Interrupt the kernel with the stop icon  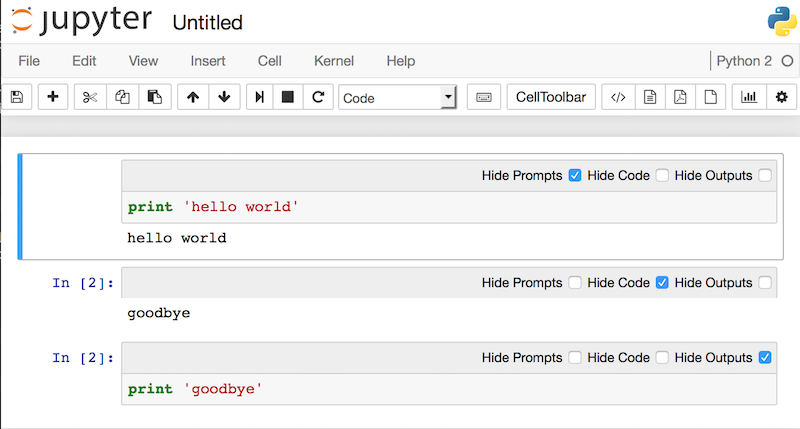[288, 97]
